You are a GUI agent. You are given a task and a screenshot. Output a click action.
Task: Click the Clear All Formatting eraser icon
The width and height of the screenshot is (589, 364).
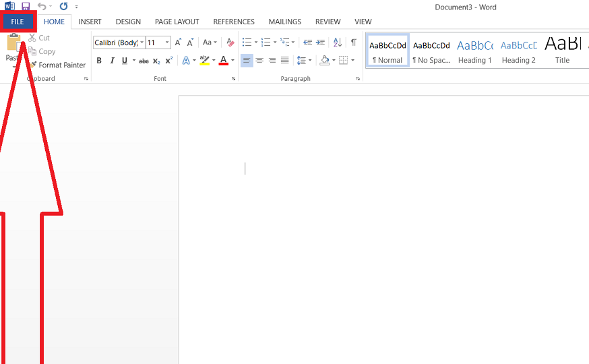pyautogui.click(x=230, y=42)
